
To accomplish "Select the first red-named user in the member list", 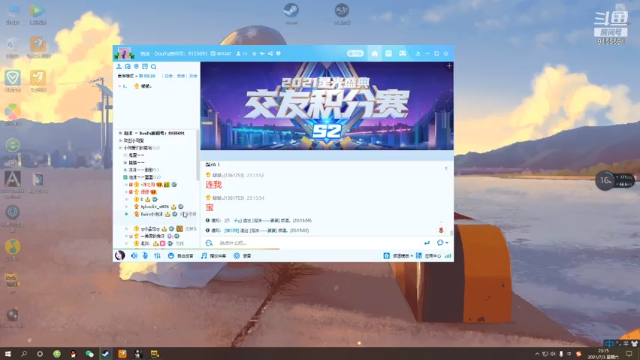I will (x=157, y=184).
